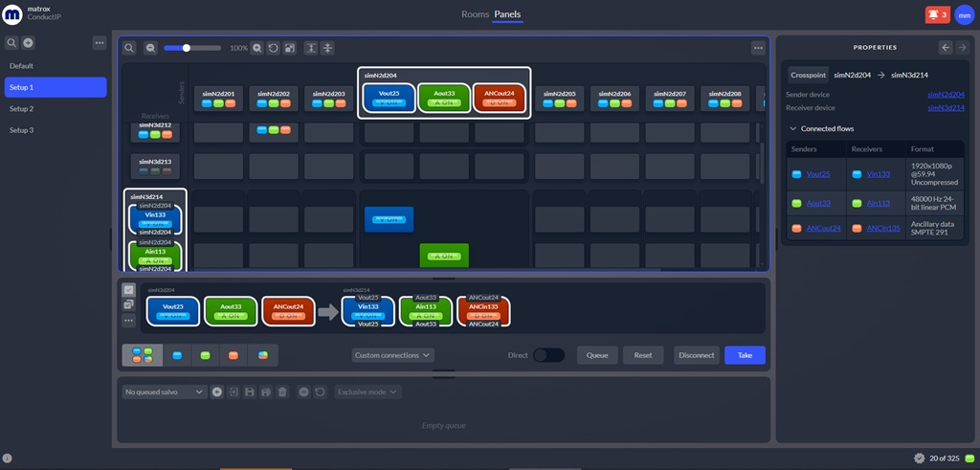Select the simN2d201 sender column header

[x=219, y=99]
